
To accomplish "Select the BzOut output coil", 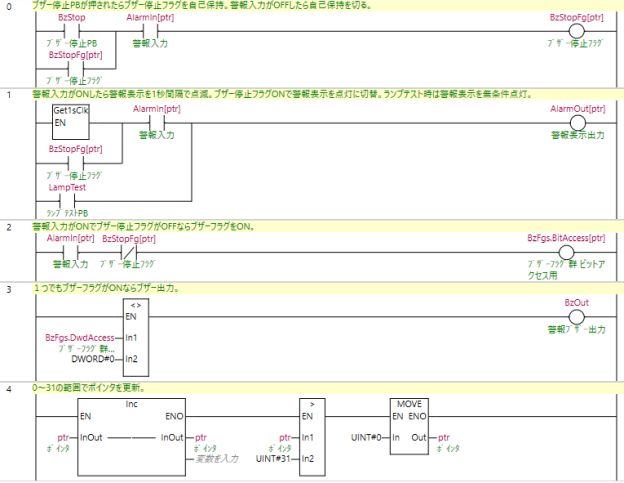I will pyautogui.click(x=576, y=317).
